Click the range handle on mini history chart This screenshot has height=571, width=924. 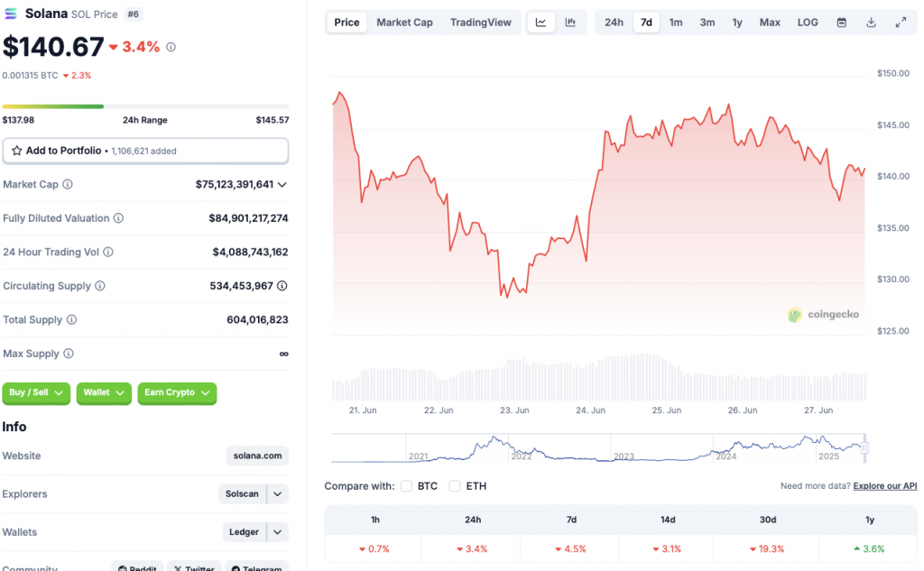tap(864, 448)
